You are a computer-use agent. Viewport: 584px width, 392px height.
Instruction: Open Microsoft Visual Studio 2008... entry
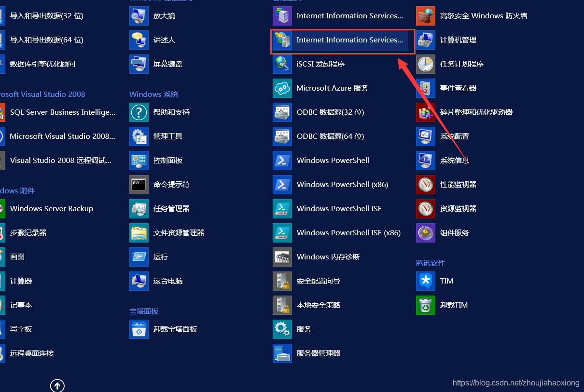point(63,136)
